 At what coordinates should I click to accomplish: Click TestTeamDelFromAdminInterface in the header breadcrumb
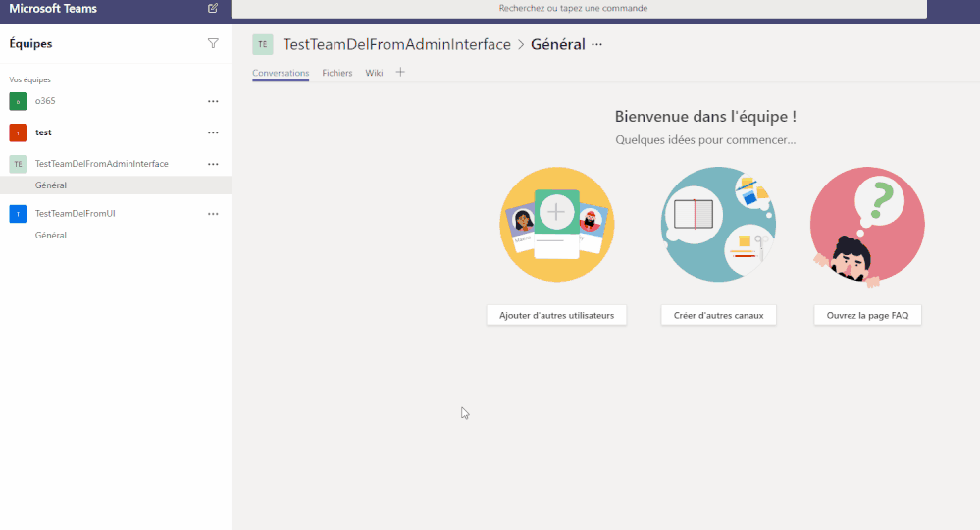(x=397, y=44)
